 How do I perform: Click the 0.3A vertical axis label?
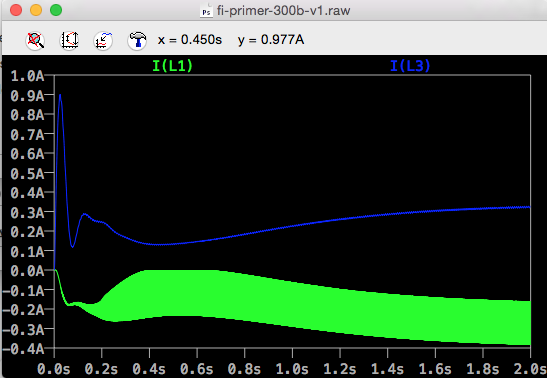point(28,212)
